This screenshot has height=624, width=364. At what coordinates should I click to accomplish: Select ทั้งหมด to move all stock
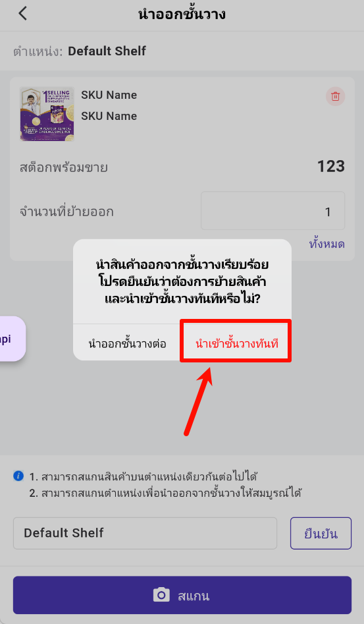[x=326, y=244]
